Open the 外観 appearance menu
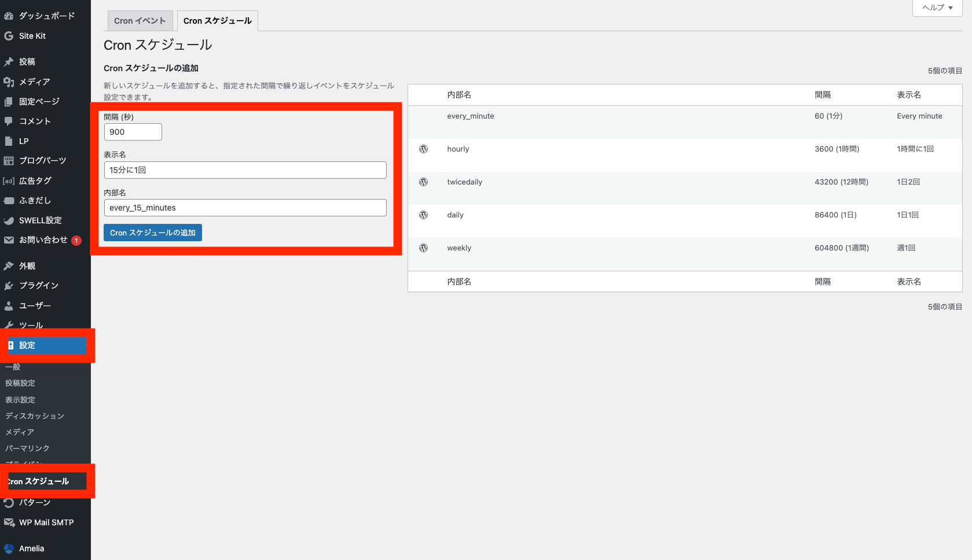Screen dimensions: 972x560 pos(27,266)
